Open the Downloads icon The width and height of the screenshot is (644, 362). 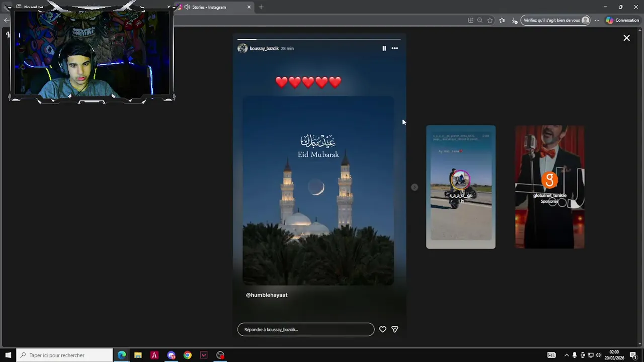[514, 20]
